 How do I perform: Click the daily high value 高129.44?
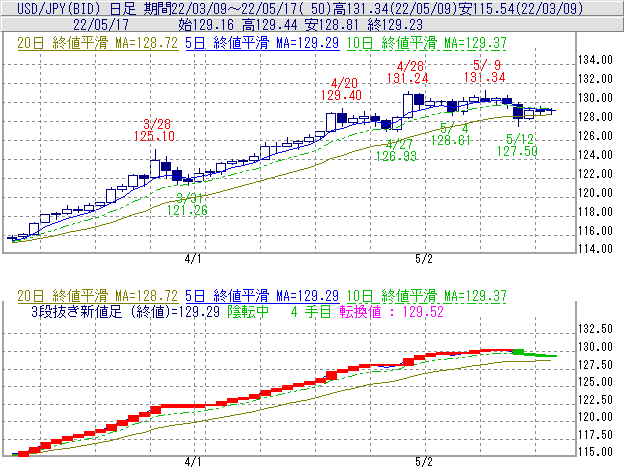tap(269, 25)
